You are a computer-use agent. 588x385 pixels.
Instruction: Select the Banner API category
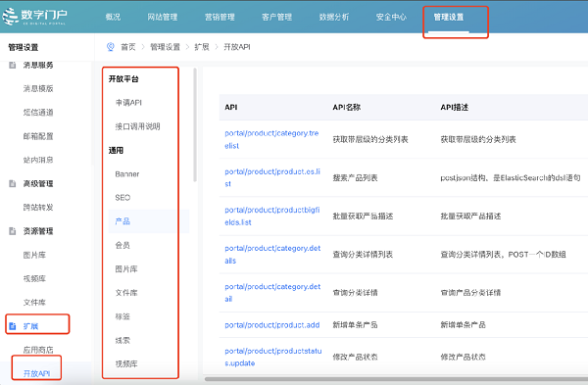pyautogui.click(x=127, y=174)
